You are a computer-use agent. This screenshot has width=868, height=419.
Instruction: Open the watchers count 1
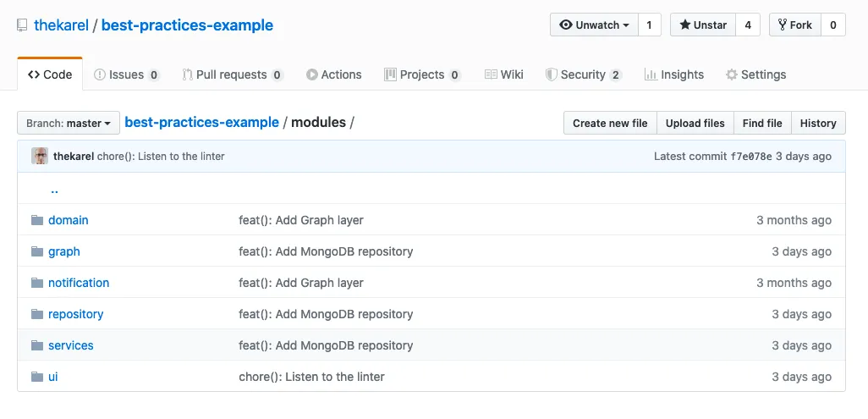650,25
